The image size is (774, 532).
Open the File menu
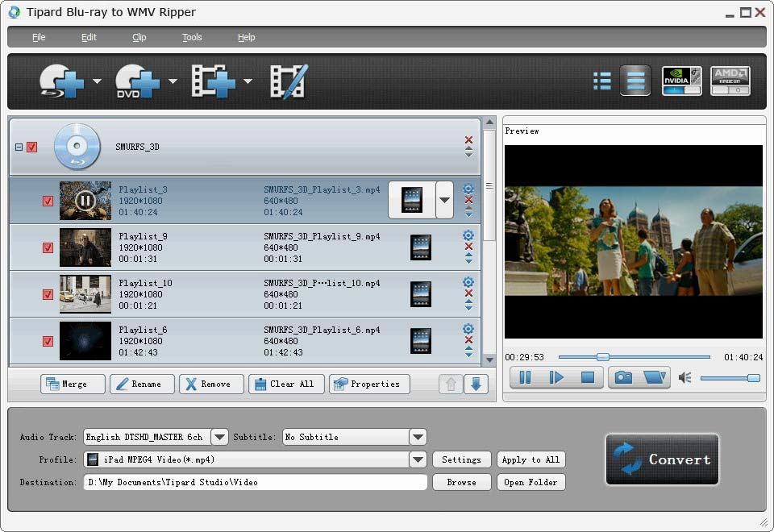(x=39, y=37)
